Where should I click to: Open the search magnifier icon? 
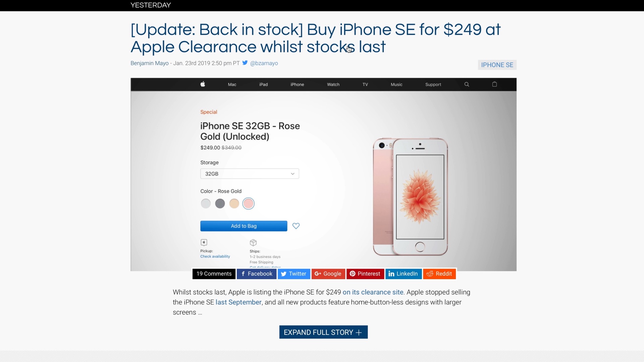point(467,84)
